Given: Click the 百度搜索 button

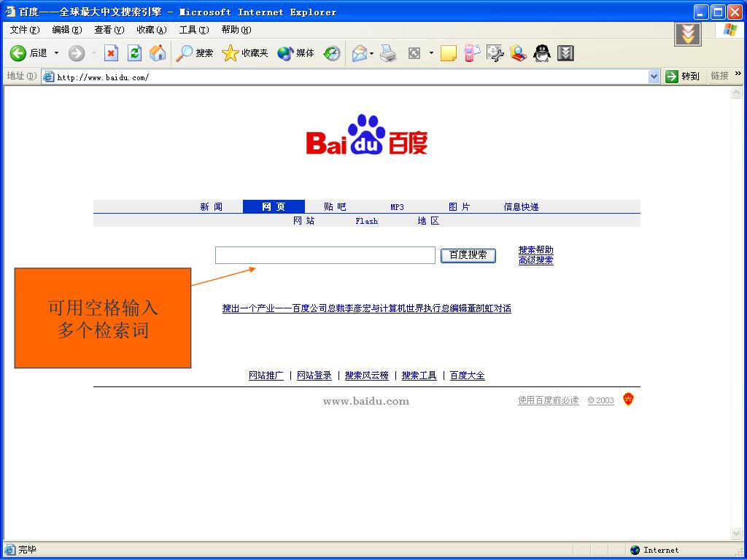Looking at the screenshot, I should coord(468,255).
